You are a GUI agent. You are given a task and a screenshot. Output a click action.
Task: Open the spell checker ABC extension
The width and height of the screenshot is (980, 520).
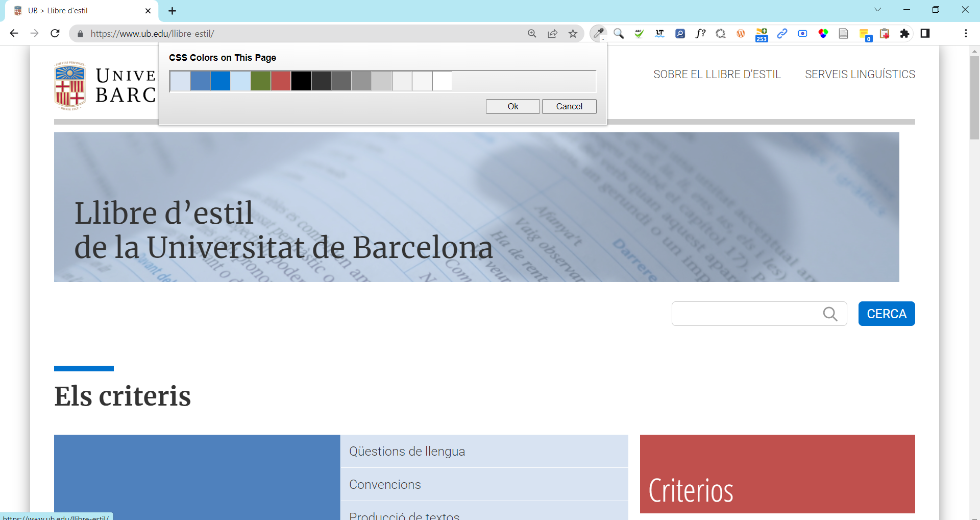coord(639,34)
